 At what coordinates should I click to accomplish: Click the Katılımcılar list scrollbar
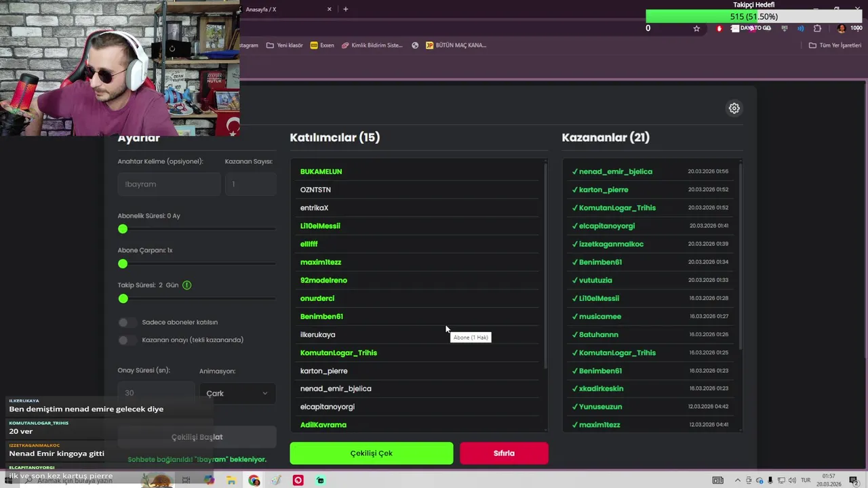[545, 266]
